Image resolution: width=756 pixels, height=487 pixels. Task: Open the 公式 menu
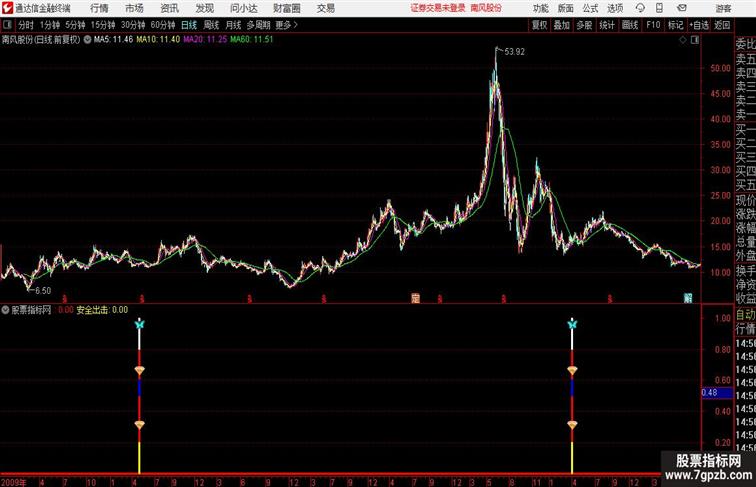[590, 8]
